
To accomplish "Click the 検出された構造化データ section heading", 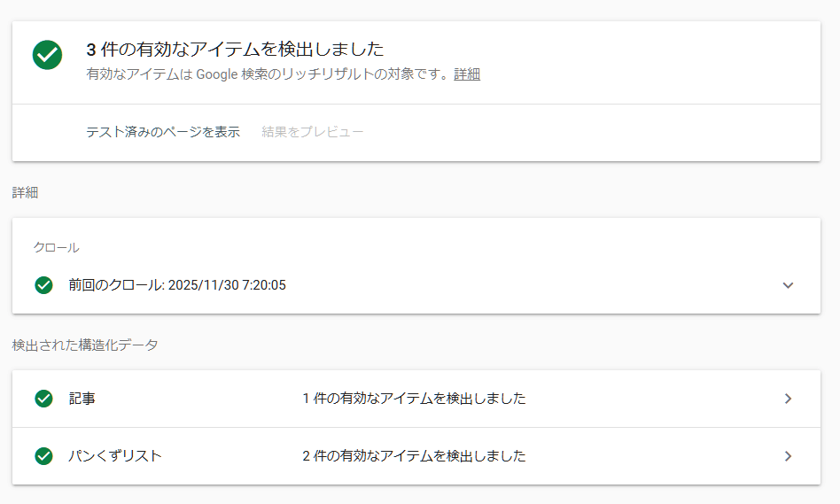I will click(85, 345).
